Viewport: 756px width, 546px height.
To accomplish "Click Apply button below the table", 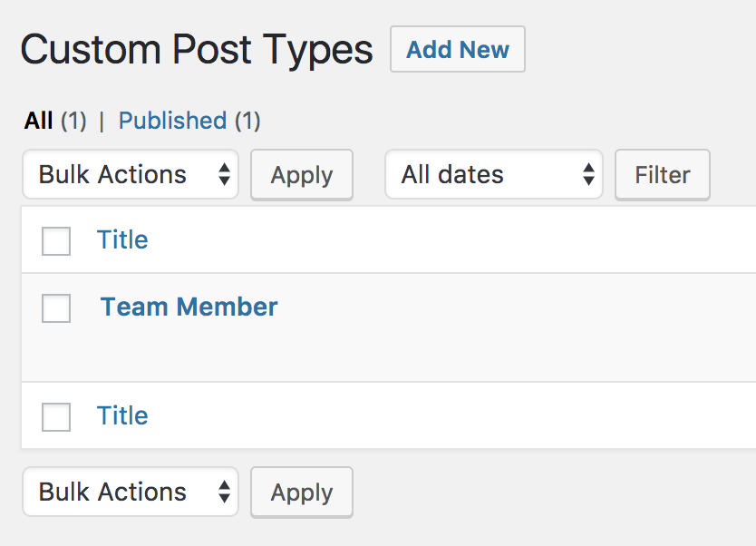I will coord(302,492).
